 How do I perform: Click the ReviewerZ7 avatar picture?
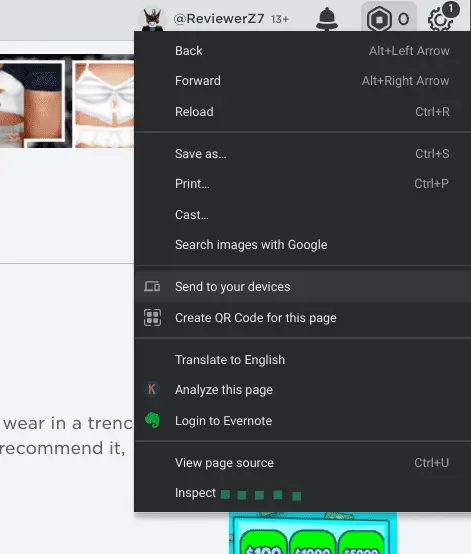click(153, 19)
